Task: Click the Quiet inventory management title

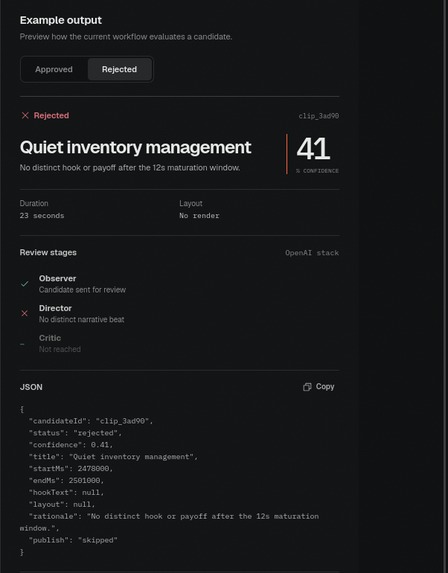Action: pyautogui.click(x=136, y=148)
